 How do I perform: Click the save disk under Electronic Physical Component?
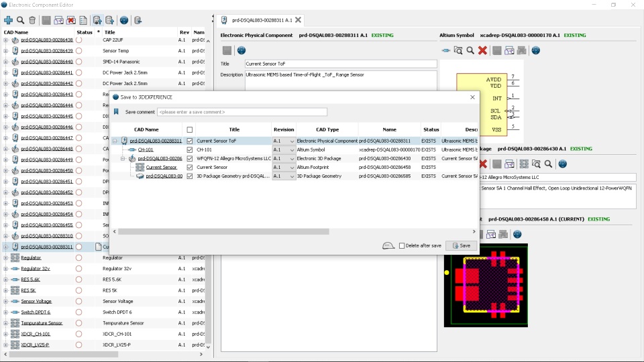pos(227,50)
